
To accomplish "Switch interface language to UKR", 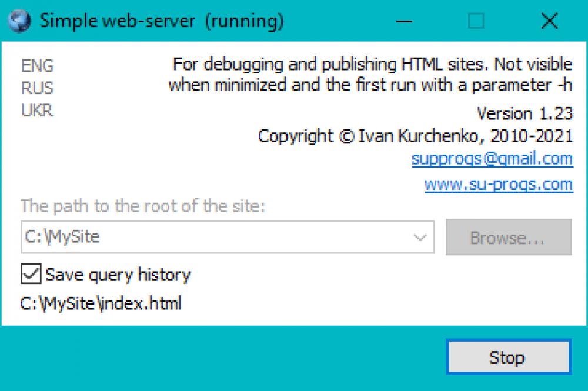I will 36,111.
